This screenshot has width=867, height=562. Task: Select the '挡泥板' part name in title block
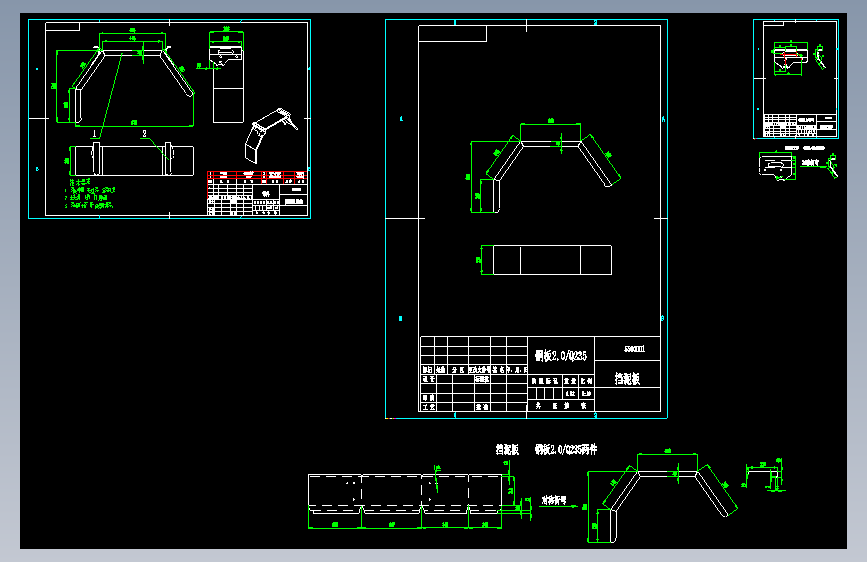[628, 379]
